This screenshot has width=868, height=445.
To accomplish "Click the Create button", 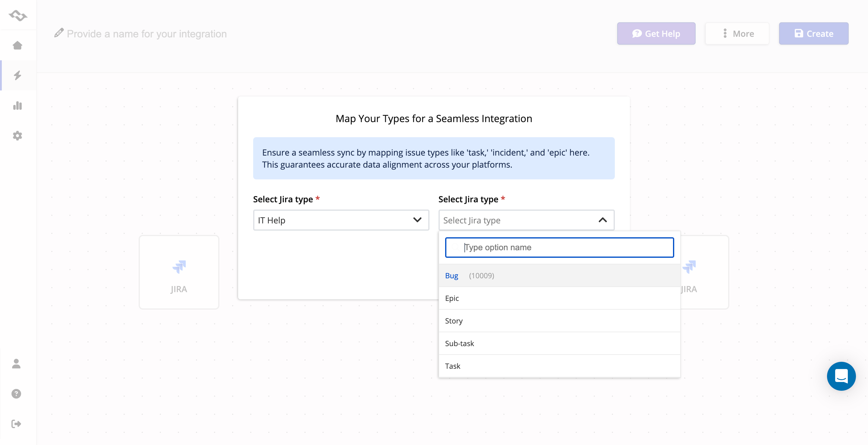I will click(x=813, y=33).
